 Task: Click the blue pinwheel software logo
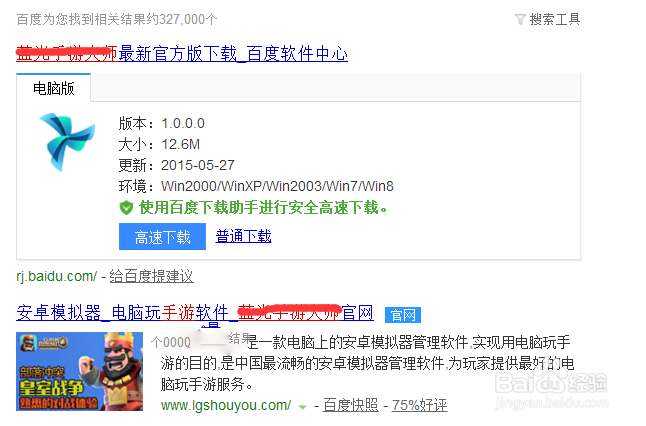point(67,142)
